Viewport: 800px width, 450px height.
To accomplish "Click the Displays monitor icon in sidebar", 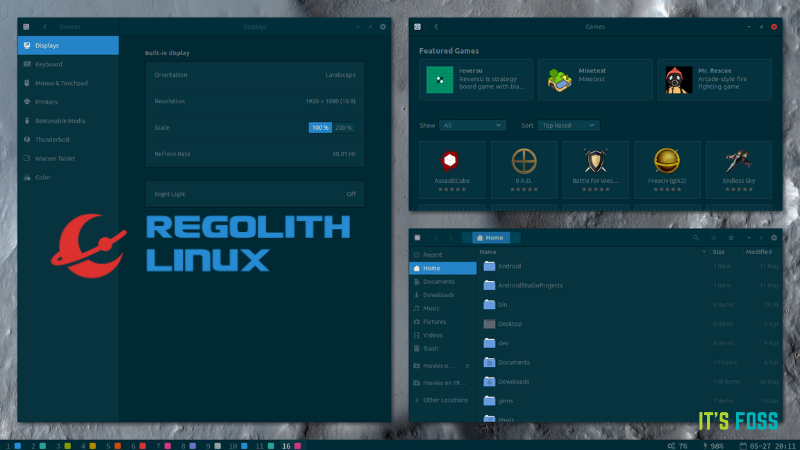I will (27, 45).
